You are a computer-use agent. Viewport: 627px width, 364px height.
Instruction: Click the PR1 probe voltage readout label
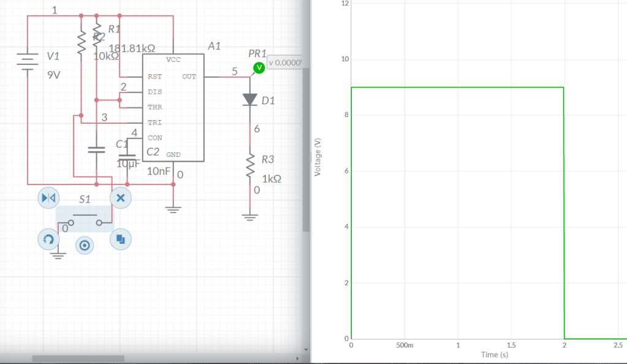284,63
